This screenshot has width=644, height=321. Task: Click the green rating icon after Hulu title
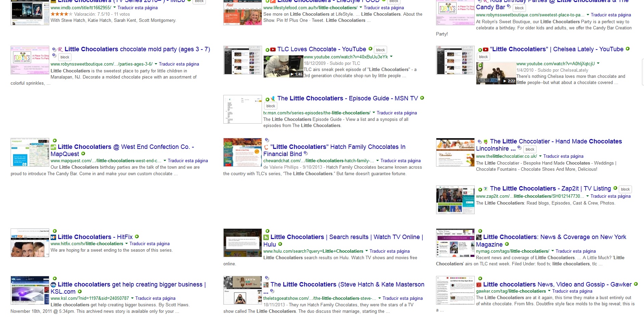pos(280,244)
